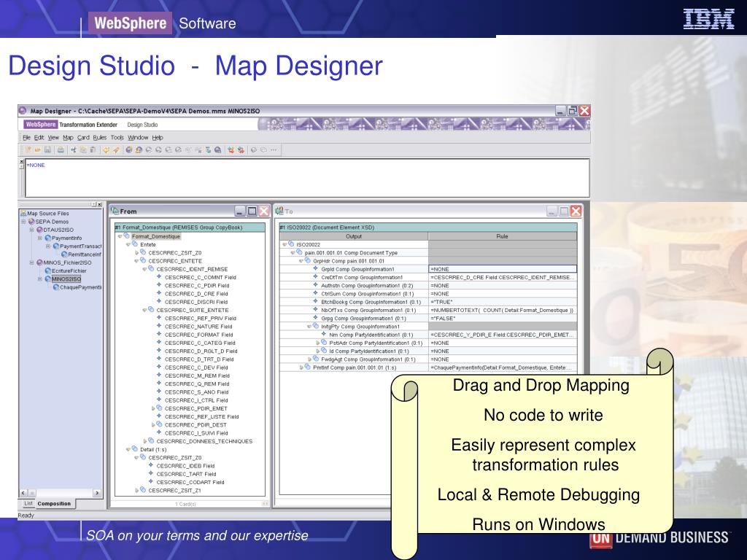Collapse the DTAUS2ISO tree node
Image resolution: width=747 pixels, height=560 pixels.
32,230
